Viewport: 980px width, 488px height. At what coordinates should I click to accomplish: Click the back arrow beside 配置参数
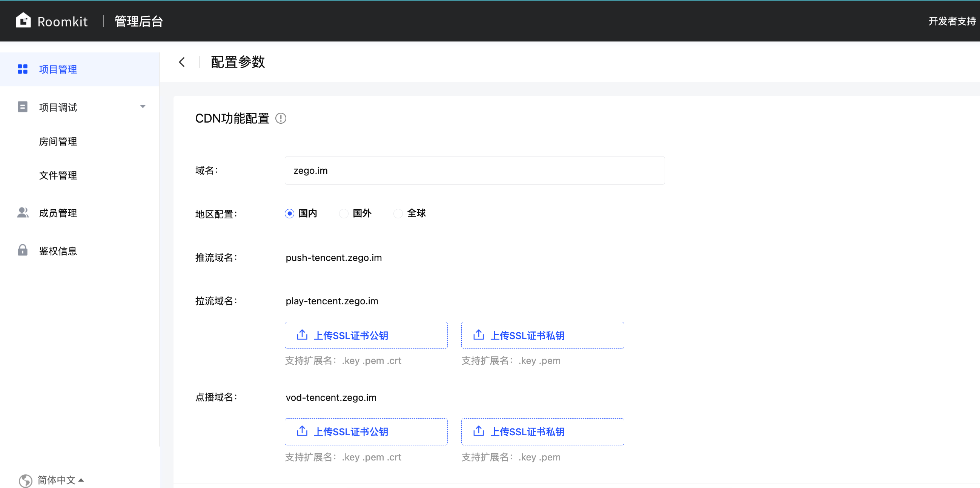[182, 62]
